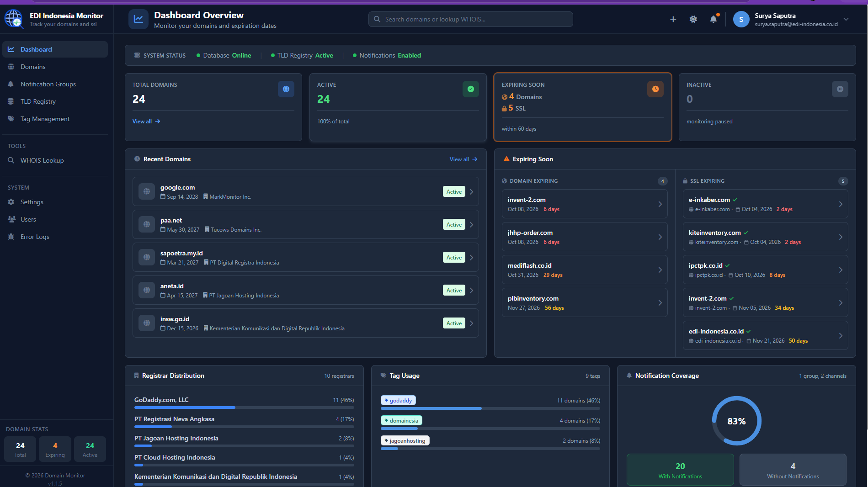Image resolution: width=868 pixels, height=487 pixels.
Task: Expand the user account menu chevron
Action: click(x=846, y=19)
